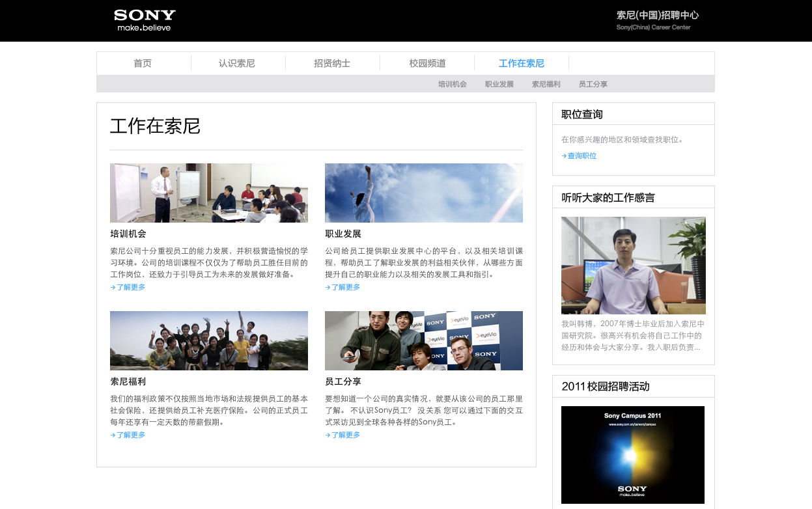
Task: Open the 培训机会 submenu item
Action: [x=452, y=84]
